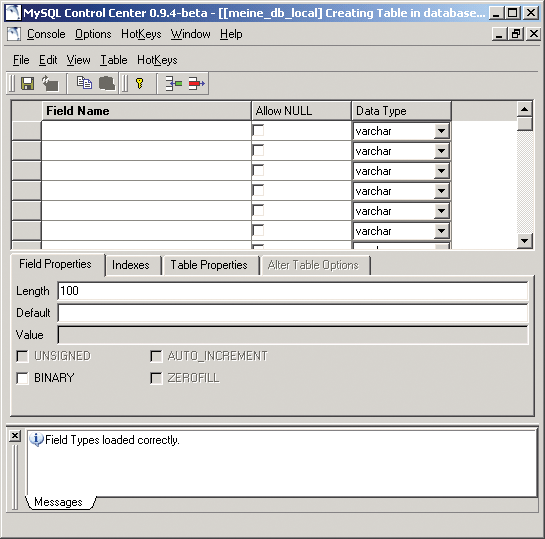
Task: Expand the fourth row varchar dropdown
Action: coord(441,191)
